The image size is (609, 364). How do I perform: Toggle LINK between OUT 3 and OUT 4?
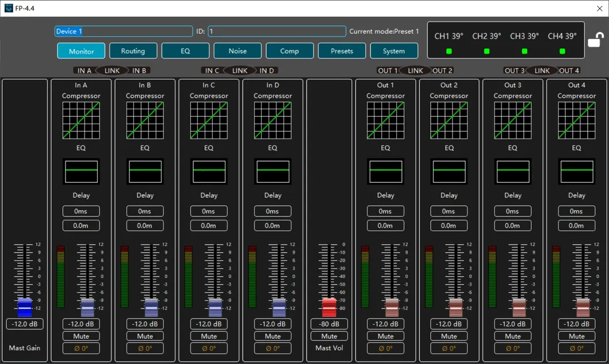(x=541, y=70)
